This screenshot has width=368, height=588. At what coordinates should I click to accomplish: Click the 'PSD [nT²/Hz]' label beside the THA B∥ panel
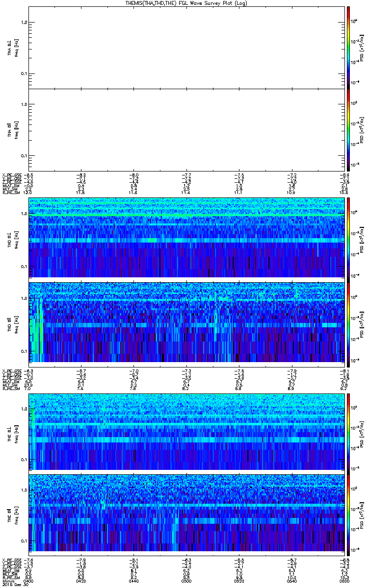[x=362, y=130]
